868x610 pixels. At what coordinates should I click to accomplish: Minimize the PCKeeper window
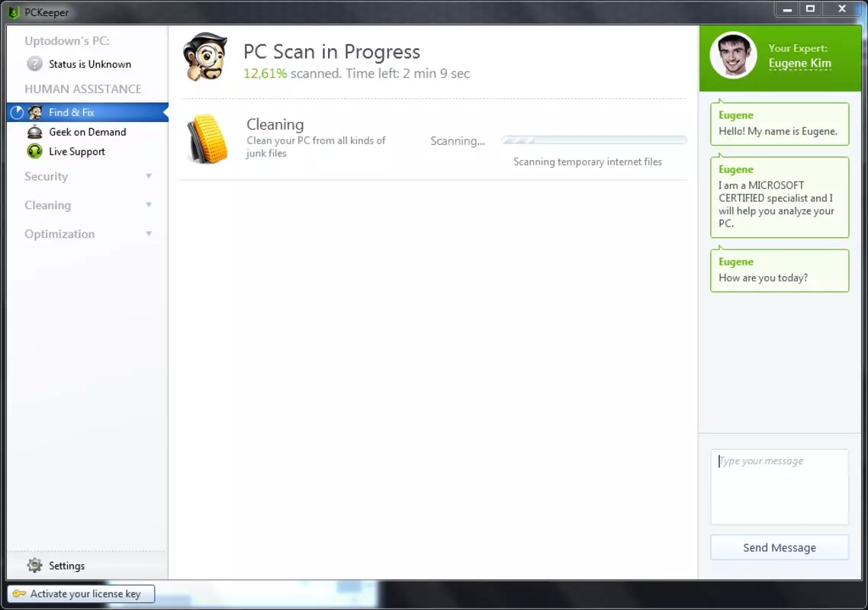coord(786,9)
